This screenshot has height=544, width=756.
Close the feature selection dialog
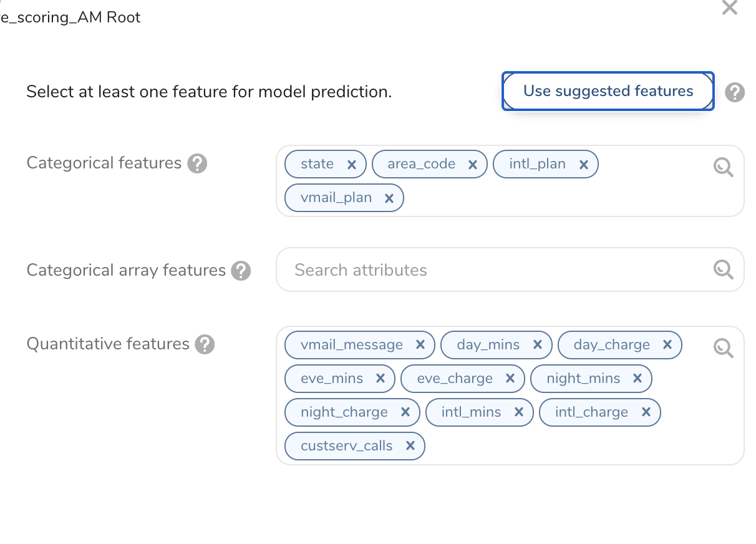[x=729, y=7]
